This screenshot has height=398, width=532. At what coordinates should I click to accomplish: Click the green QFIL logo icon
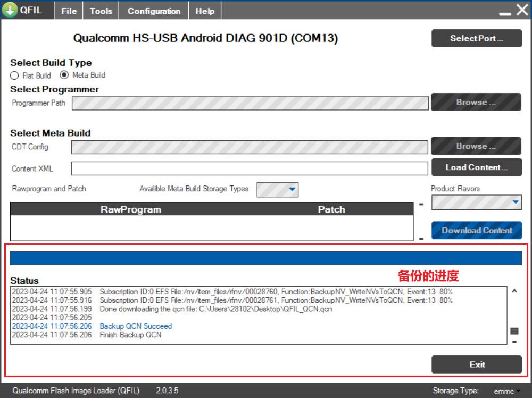(x=10, y=10)
